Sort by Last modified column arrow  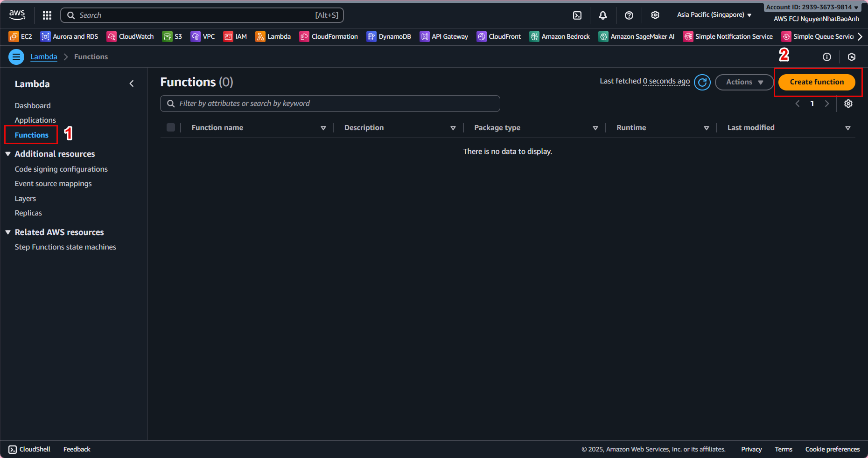coord(848,128)
